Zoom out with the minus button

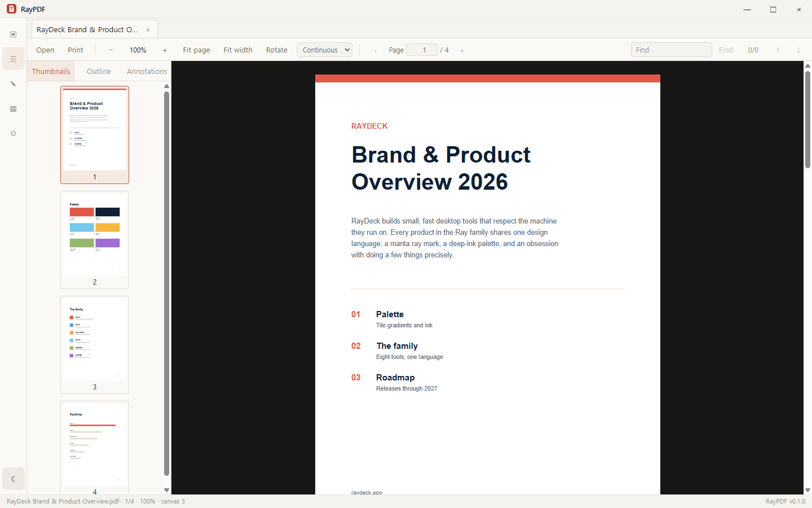[x=111, y=50]
